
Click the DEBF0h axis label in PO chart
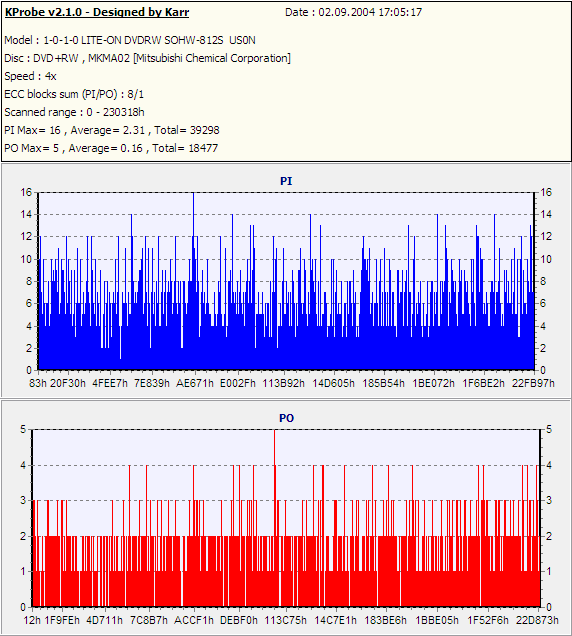239,620
